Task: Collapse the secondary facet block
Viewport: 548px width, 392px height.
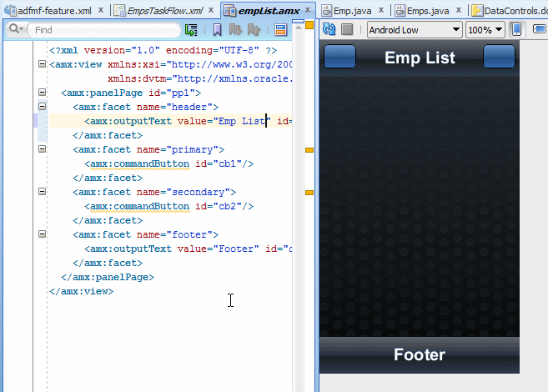Action: coord(42,192)
